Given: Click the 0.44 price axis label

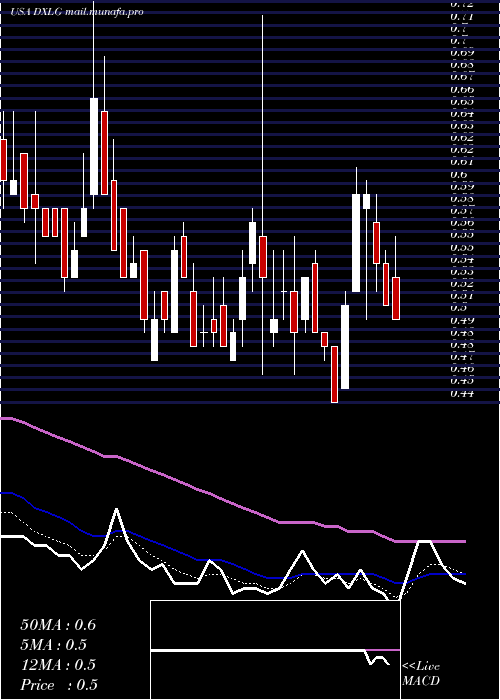Looking at the screenshot, I should point(461,393).
